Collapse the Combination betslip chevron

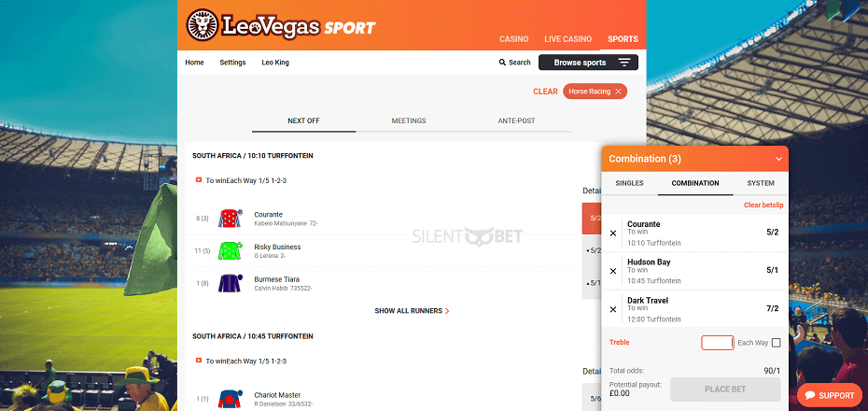coord(778,159)
